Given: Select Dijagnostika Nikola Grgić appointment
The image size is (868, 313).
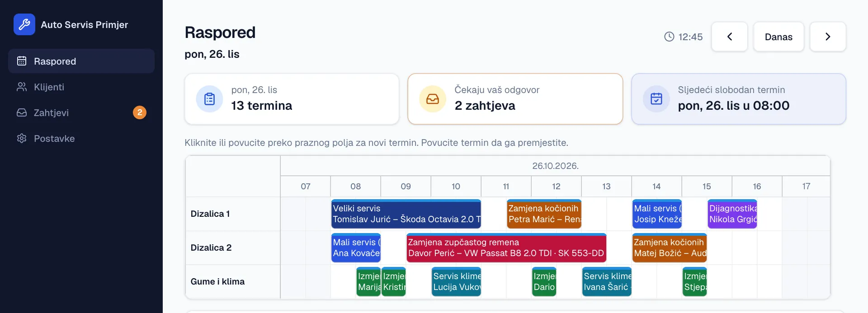Looking at the screenshot, I should [x=732, y=214].
